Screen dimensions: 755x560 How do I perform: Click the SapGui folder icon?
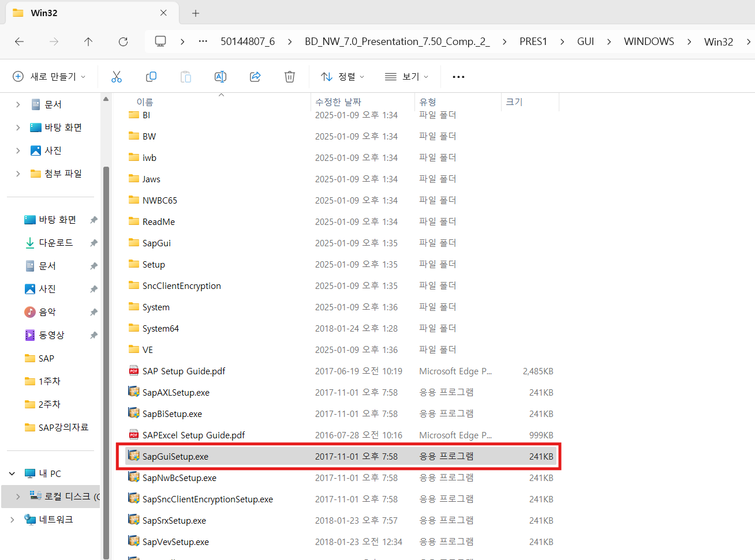[134, 242]
